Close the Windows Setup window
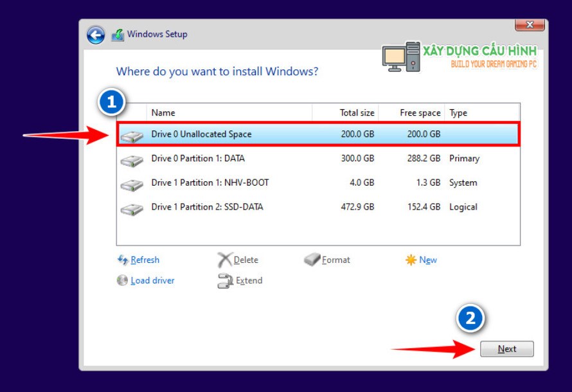The image size is (572, 392). pos(530,25)
